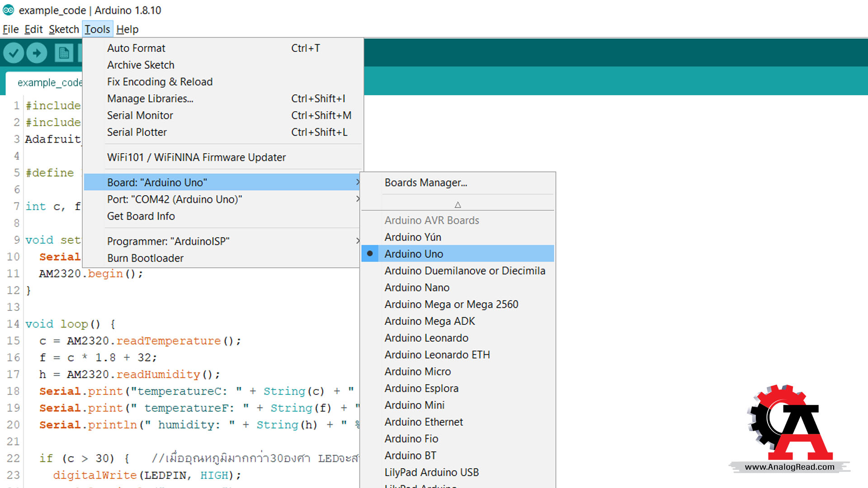Select the Arduino Uno board option
The image size is (868, 488).
(458, 254)
